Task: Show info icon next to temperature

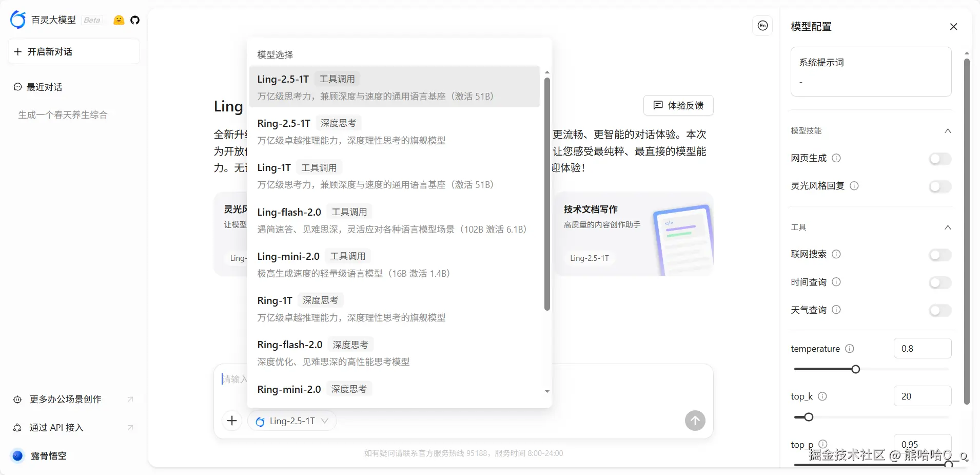Action: coord(850,349)
